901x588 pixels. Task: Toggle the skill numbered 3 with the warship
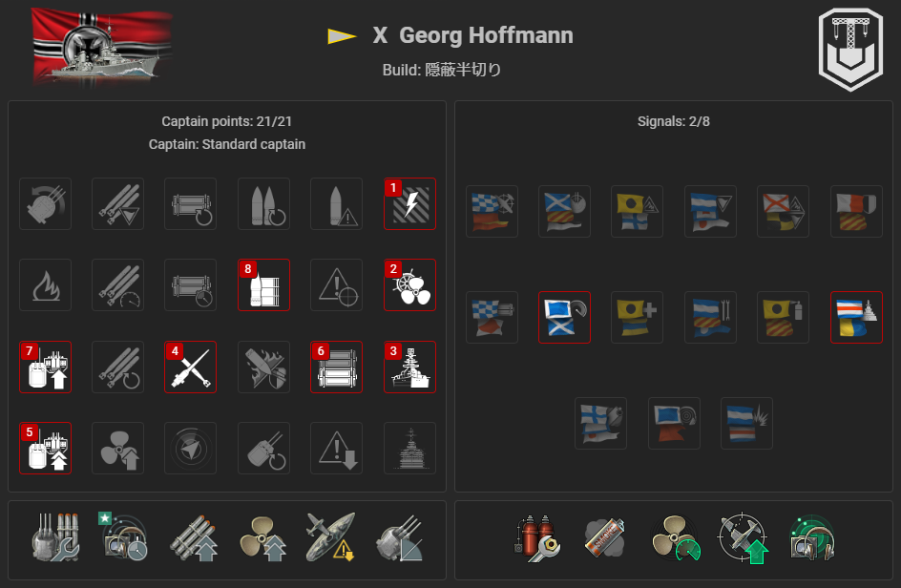click(x=409, y=367)
